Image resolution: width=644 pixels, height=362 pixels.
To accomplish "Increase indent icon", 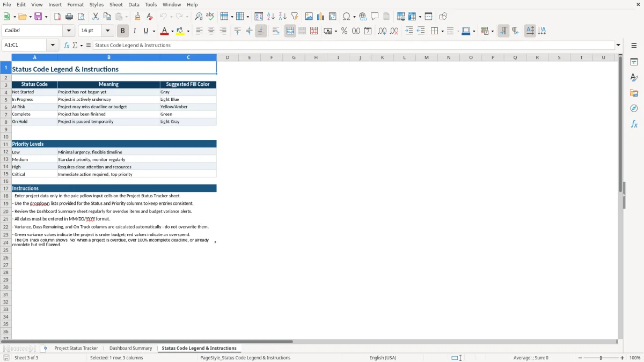I will pos(409,31).
